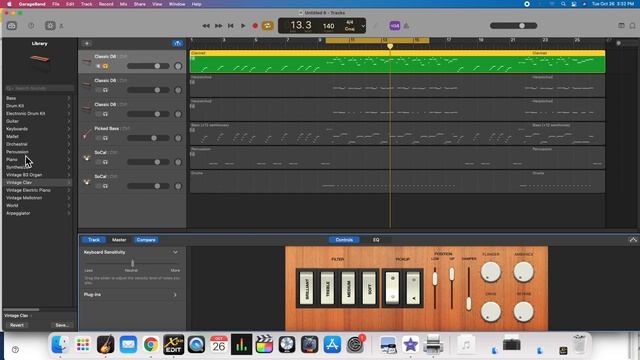Toggle the Smart Controls button in toolbar
This screenshot has width=640, height=360.
tap(50, 26)
